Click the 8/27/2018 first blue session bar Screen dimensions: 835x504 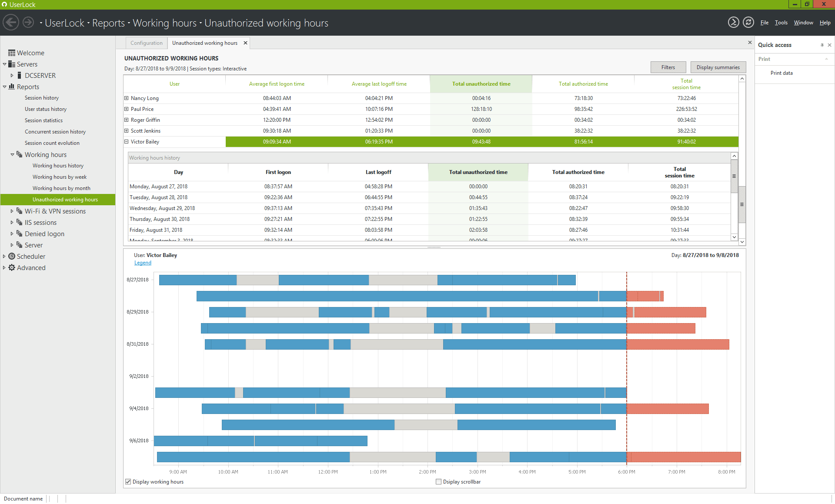pos(198,280)
